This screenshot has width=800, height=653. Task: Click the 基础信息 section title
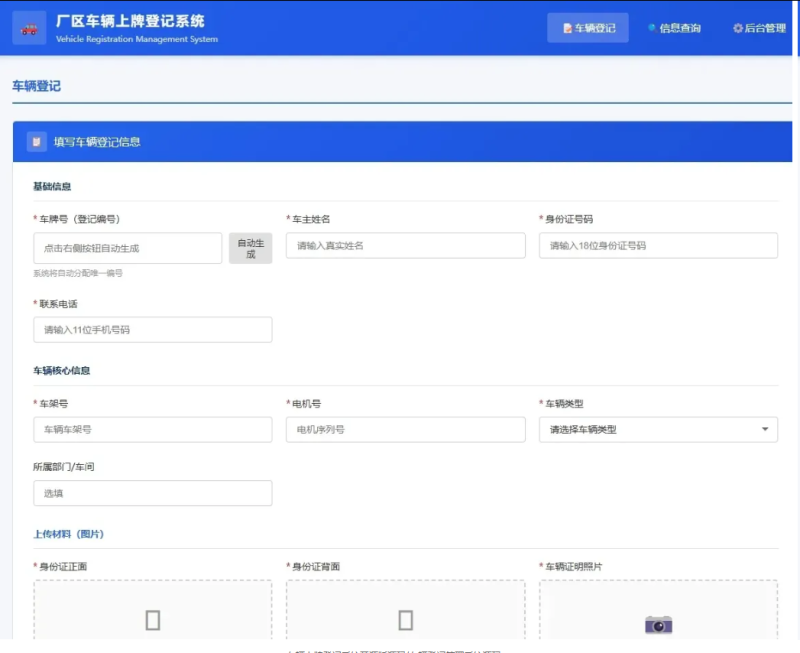click(52, 187)
